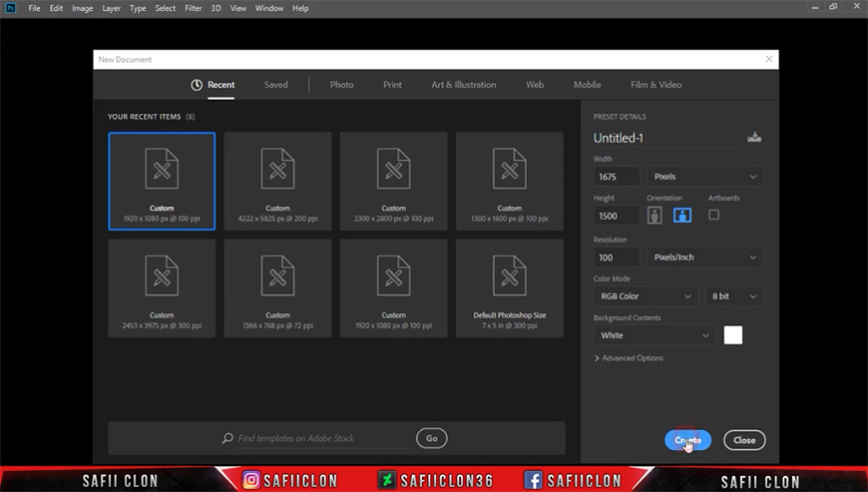The image size is (868, 492).
Task: Open the Pixels/Inch resolution units dropdown
Action: click(704, 257)
